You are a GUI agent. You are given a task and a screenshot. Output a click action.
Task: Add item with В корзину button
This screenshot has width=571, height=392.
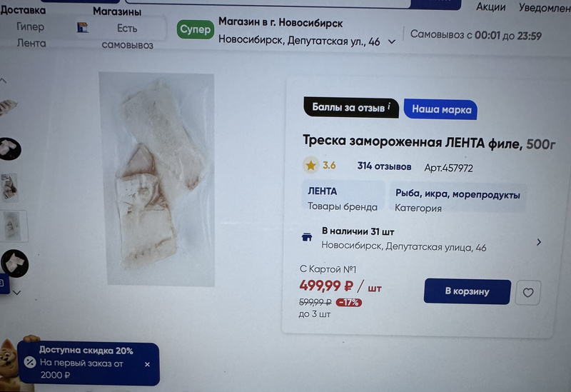[468, 291]
